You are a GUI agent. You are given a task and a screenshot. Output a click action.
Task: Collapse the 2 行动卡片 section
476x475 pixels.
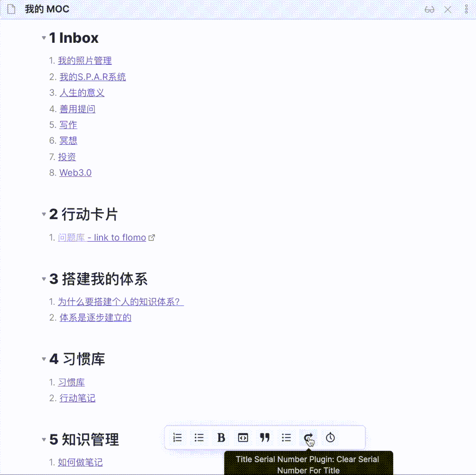44,214
